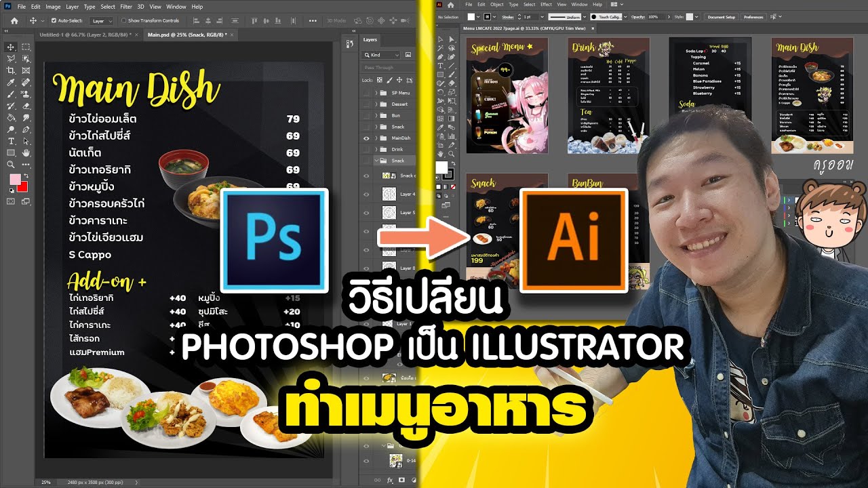
Task: Click the Photoshop Home icon in options bar
Action: 14,21
